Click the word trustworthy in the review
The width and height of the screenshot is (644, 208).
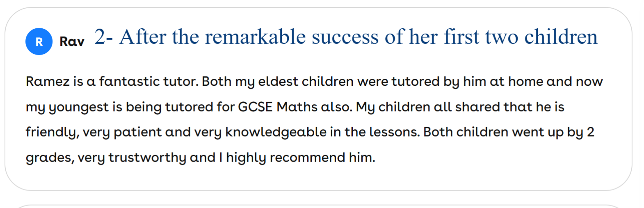[x=147, y=158]
